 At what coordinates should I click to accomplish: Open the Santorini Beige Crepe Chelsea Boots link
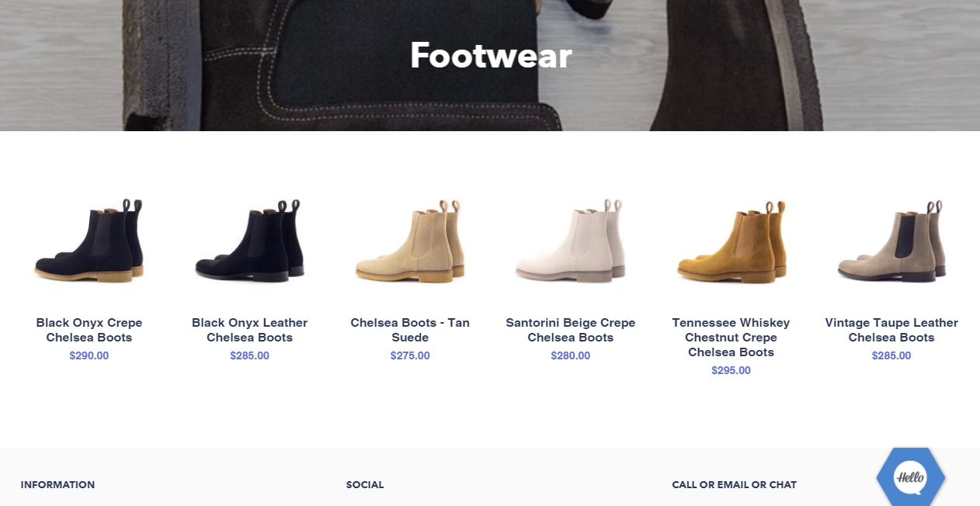tap(571, 330)
